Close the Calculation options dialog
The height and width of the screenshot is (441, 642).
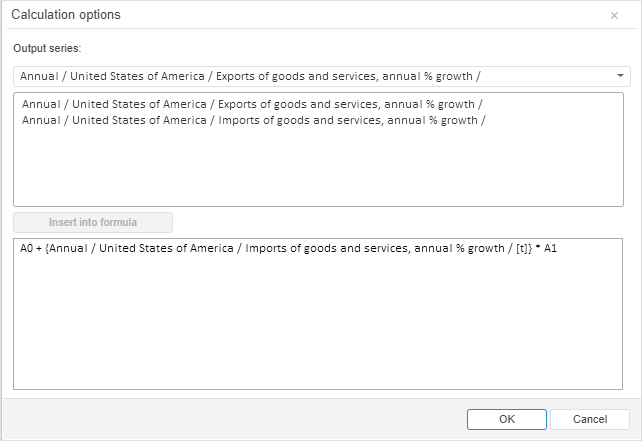click(x=614, y=16)
